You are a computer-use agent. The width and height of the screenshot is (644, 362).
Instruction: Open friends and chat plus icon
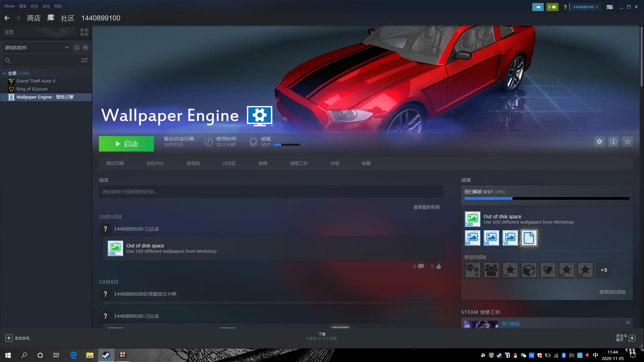632,338
